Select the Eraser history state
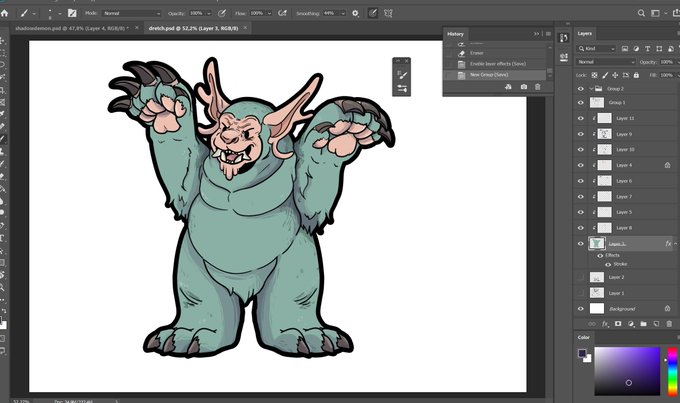The width and height of the screenshot is (680, 403). click(x=477, y=52)
